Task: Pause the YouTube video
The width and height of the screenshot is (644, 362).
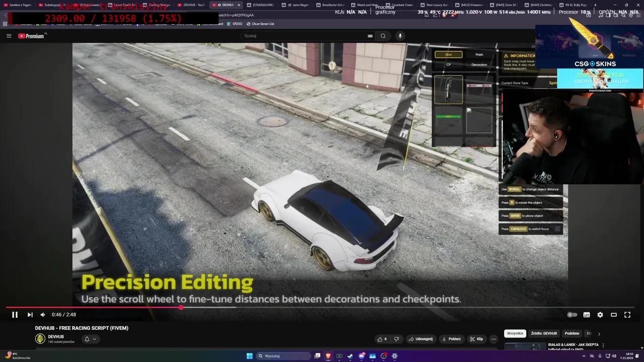Action: tap(15, 315)
